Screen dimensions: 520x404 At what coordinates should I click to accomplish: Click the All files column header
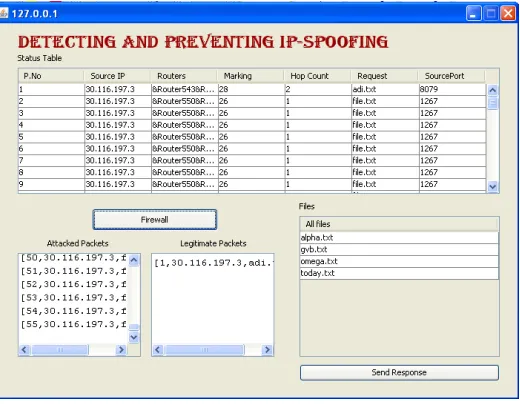[x=399, y=224]
